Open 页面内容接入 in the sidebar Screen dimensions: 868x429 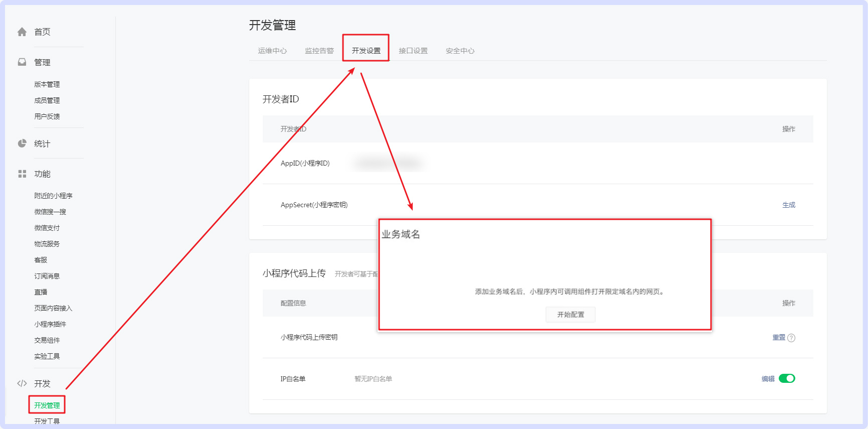[x=53, y=308]
